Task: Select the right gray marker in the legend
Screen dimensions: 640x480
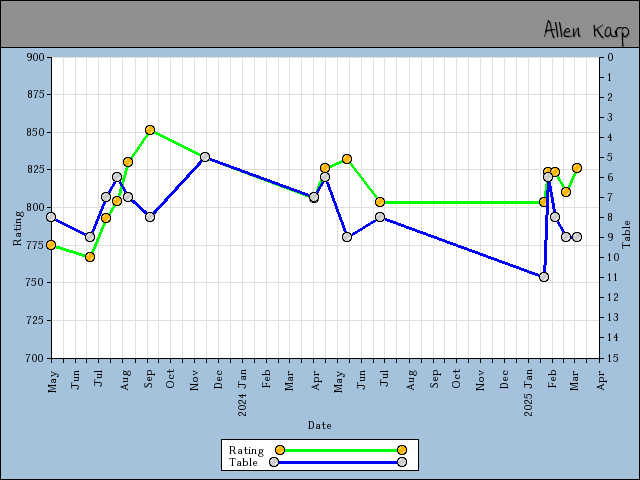Action: (402, 462)
